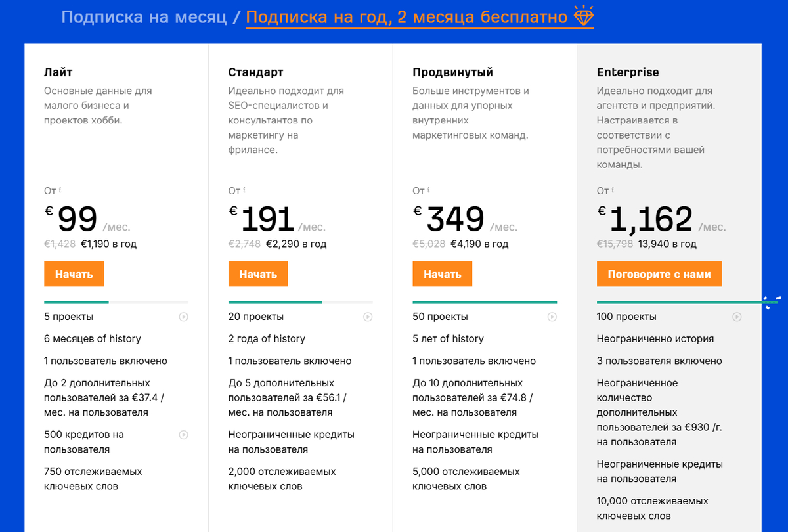Switch to the "Подписка на месяц" billing option
Viewport: 788px width, 532px height.
[144, 17]
